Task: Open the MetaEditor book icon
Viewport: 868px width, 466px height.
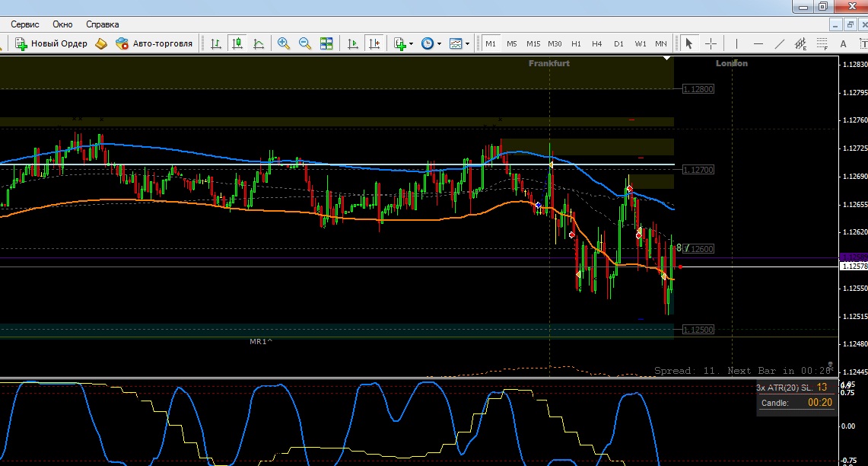Action: pos(101,43)
